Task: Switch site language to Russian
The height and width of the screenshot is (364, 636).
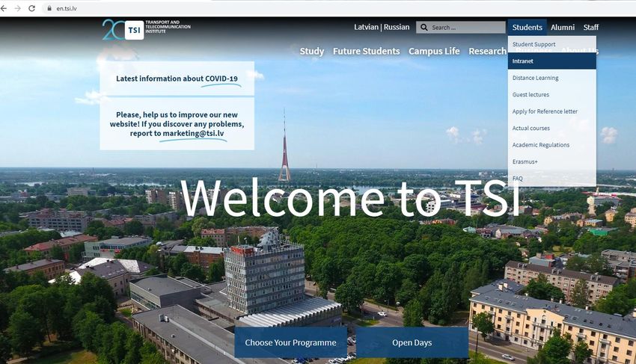Action: [x=397, y=27]
